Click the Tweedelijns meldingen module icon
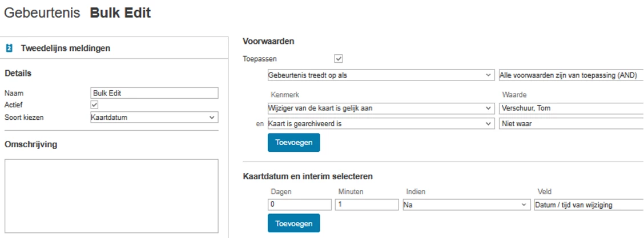This screenshot has width=644, height=238. point(9,49)
